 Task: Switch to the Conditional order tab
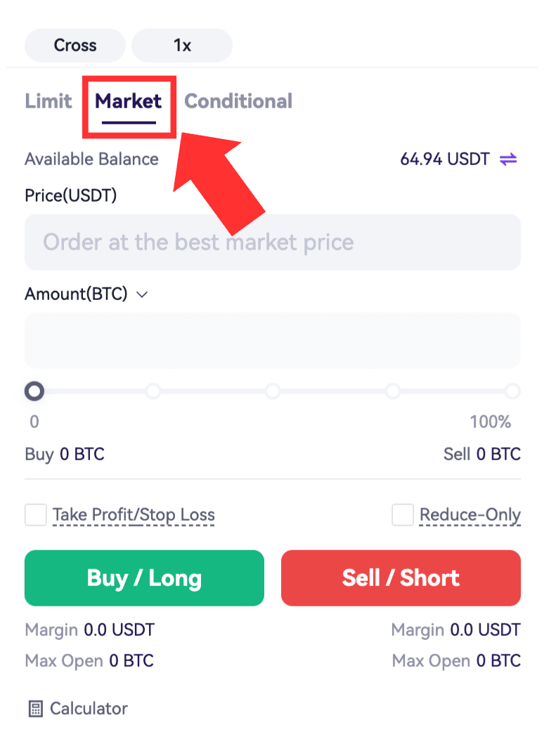(238, 101)
